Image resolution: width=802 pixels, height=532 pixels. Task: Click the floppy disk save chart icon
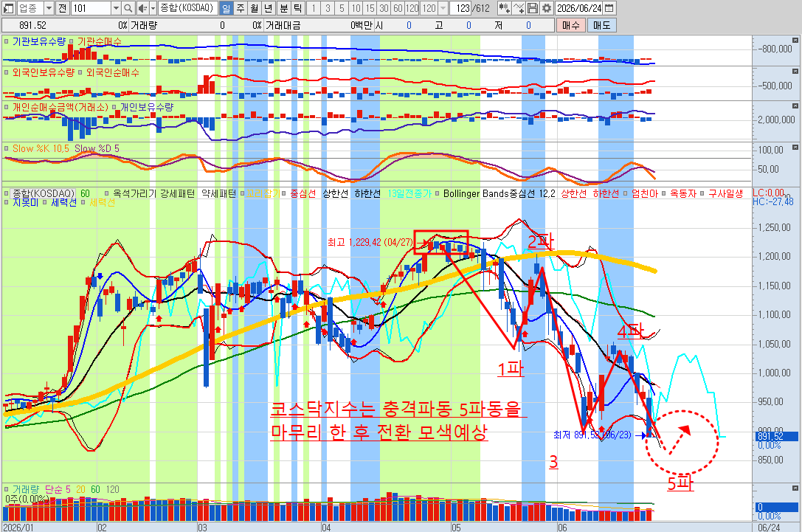[x=533, y=8]
